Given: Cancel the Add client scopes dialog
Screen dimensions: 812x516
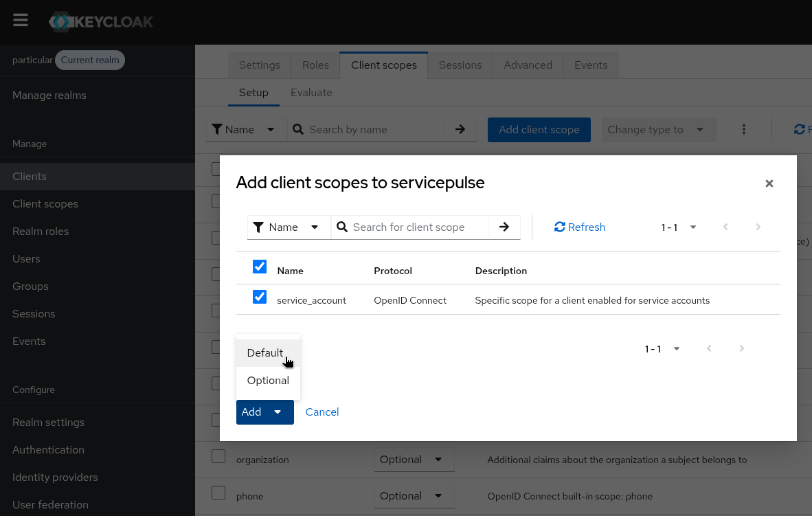Looking at the screenshot, I should pyautogui.click(x=322, y=412).
